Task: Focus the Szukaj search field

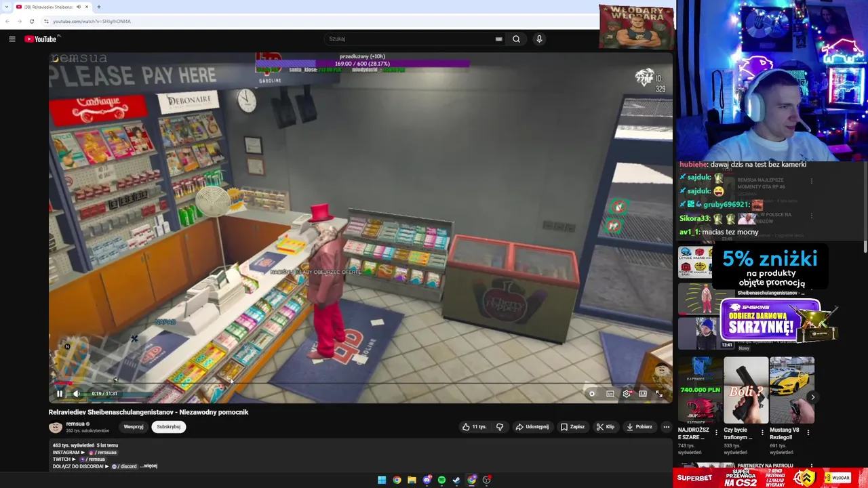Action: pos(410,39)
